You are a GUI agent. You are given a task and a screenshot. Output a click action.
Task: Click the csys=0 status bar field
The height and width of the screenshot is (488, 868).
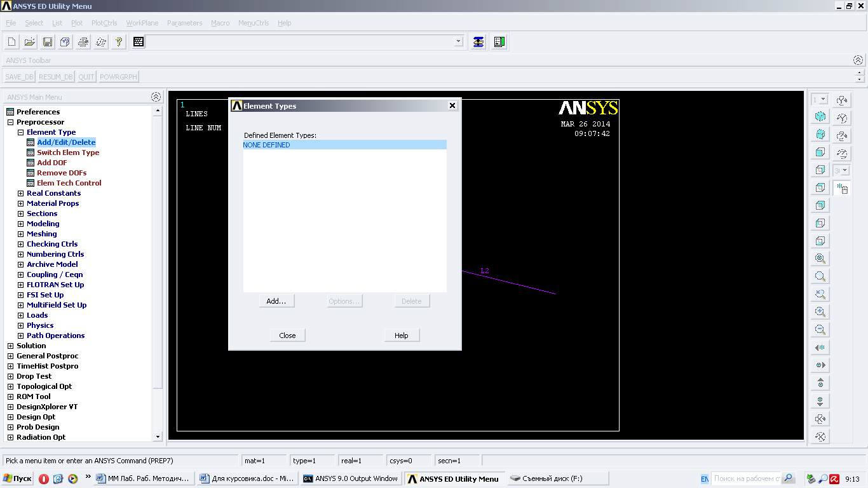[409, 461]
